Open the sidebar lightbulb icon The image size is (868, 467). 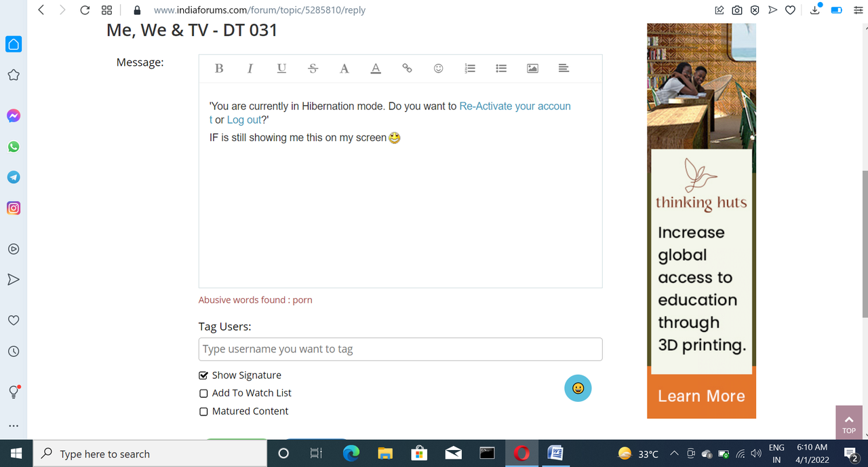coord(14,392)
